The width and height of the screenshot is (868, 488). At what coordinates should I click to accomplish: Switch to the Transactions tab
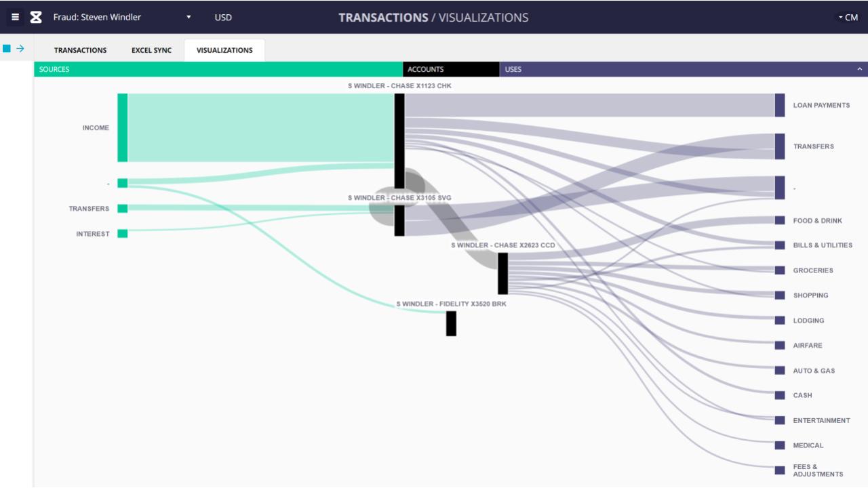[x=80, y=50]
